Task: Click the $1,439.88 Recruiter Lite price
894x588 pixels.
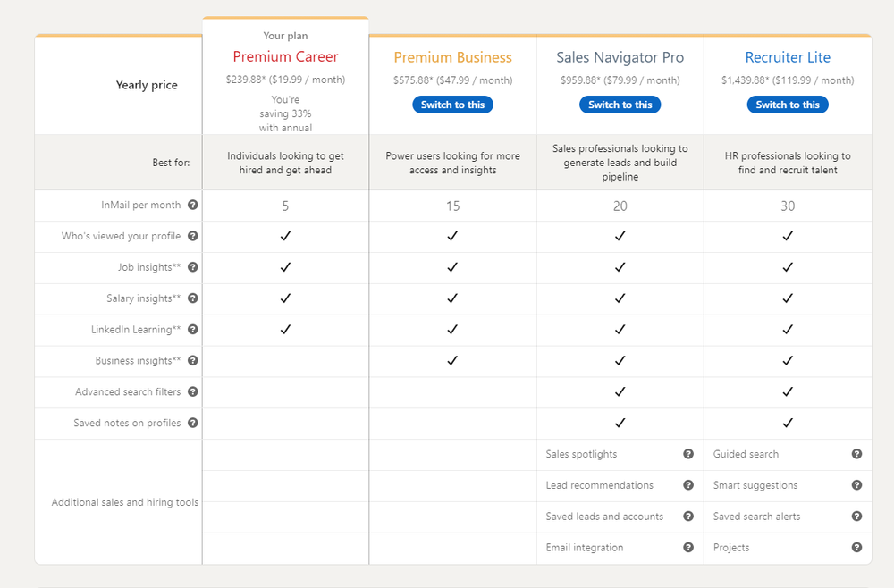Action: [x=788, y=80]
